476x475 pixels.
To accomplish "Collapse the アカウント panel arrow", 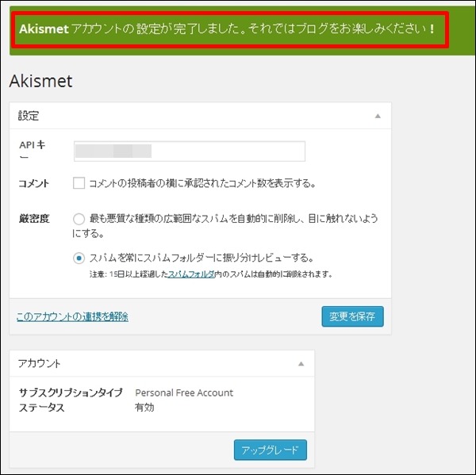I will point(301,364).
